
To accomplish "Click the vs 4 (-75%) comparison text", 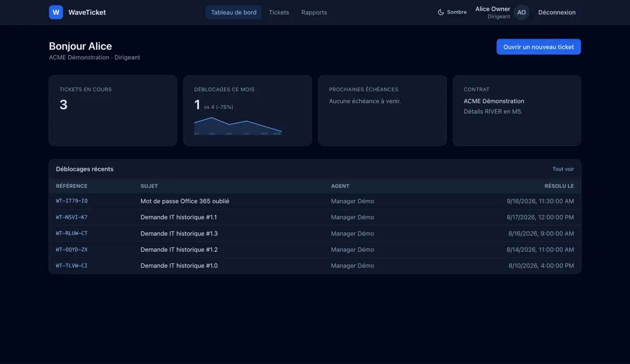I will coord(218,107).
